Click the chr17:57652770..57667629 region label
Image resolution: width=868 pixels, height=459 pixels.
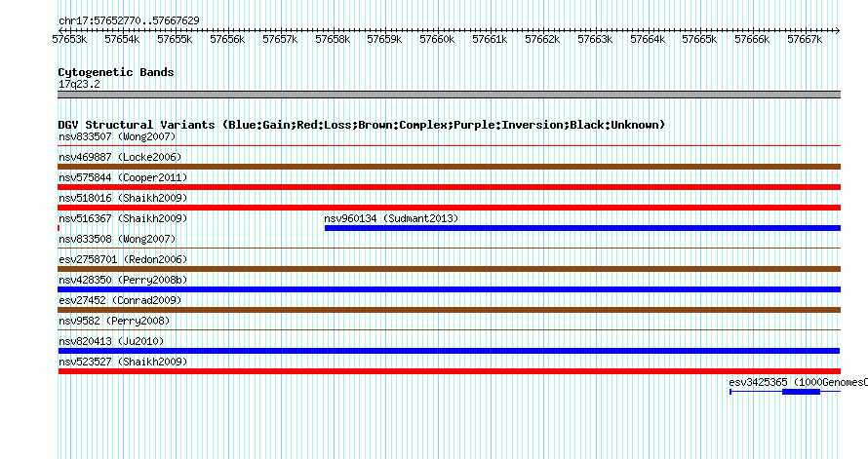point(129,20)
